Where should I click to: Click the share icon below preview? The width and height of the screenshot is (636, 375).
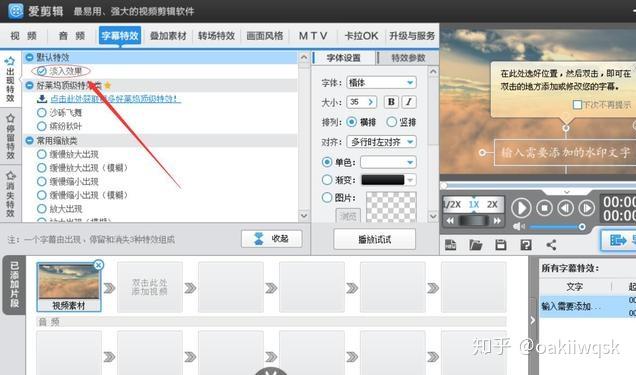click(551, 244)
